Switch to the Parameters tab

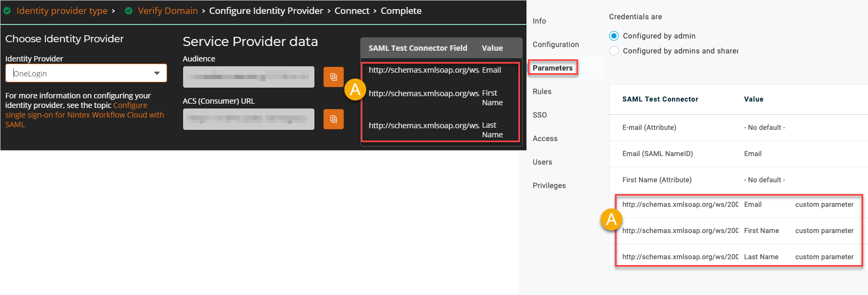(553, 68)
